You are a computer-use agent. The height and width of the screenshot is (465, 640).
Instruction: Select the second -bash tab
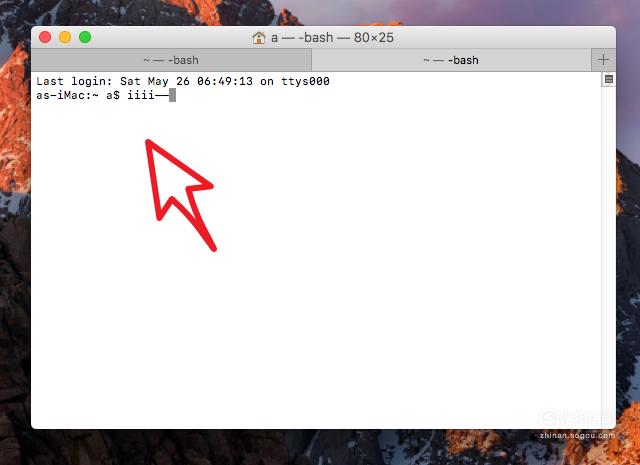click(451, 60)
